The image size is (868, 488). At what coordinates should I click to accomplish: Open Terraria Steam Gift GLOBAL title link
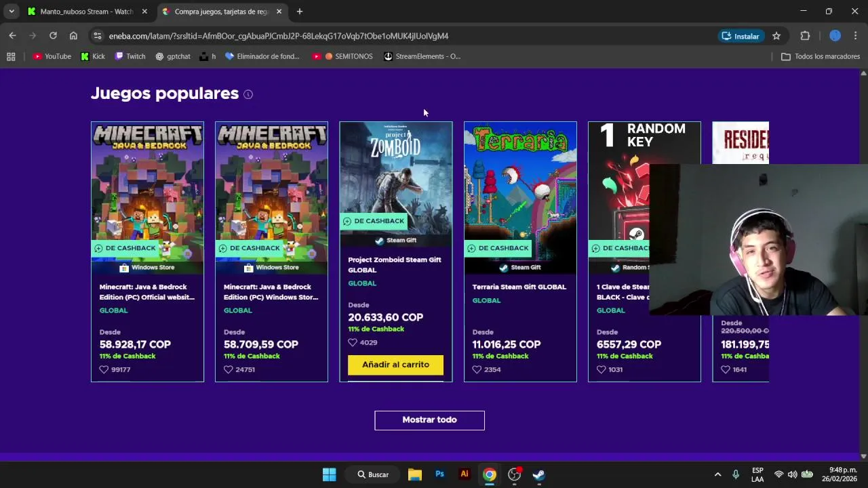pos(519,287)
